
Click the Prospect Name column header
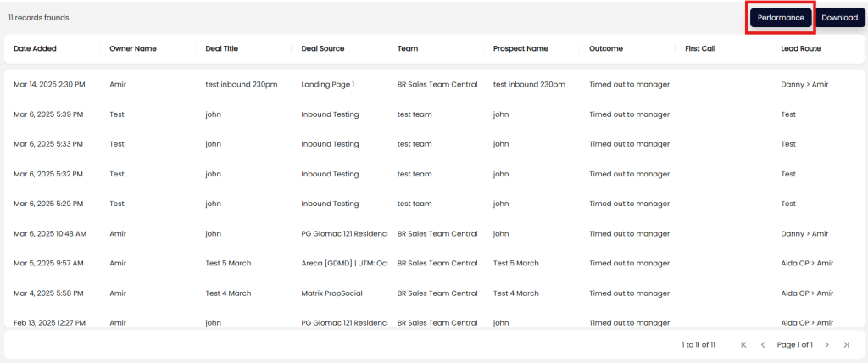520,48
